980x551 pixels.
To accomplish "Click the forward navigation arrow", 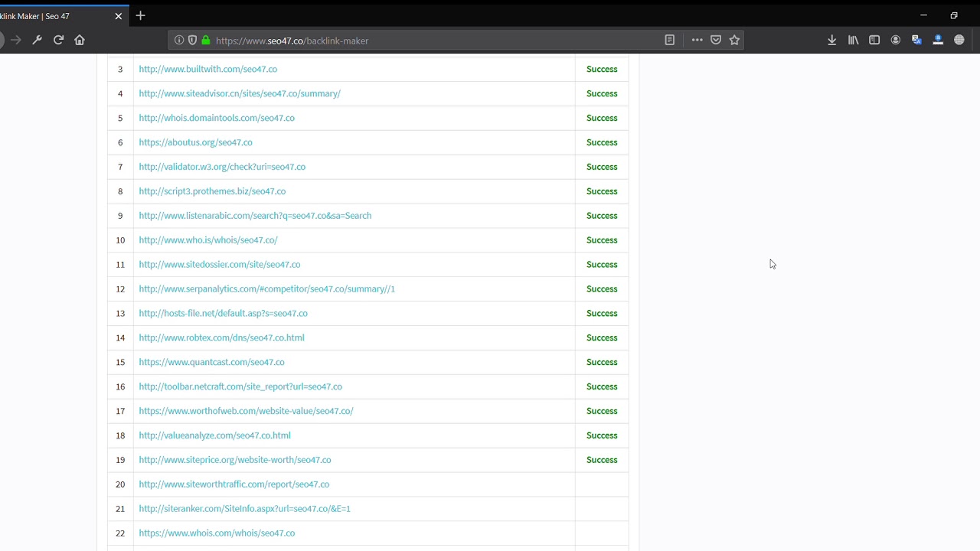I will coord(15,40).
